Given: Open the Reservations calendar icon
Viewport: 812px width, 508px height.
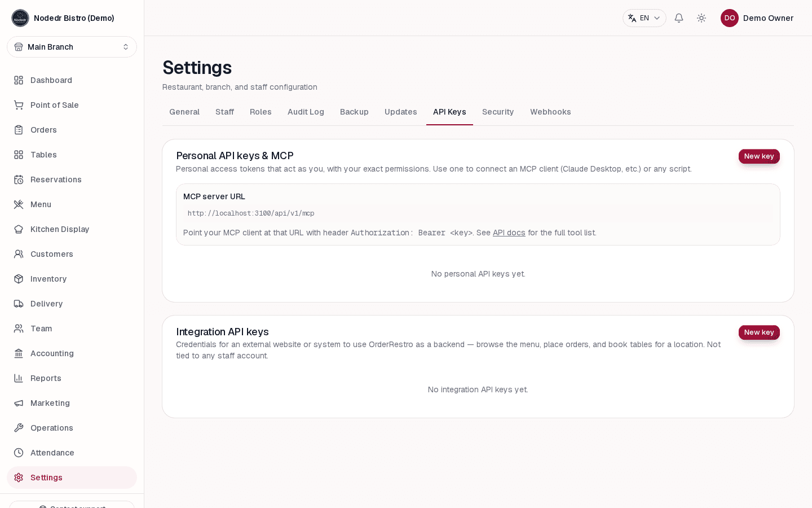Looking at the screenshot, I should coord(19,179).
